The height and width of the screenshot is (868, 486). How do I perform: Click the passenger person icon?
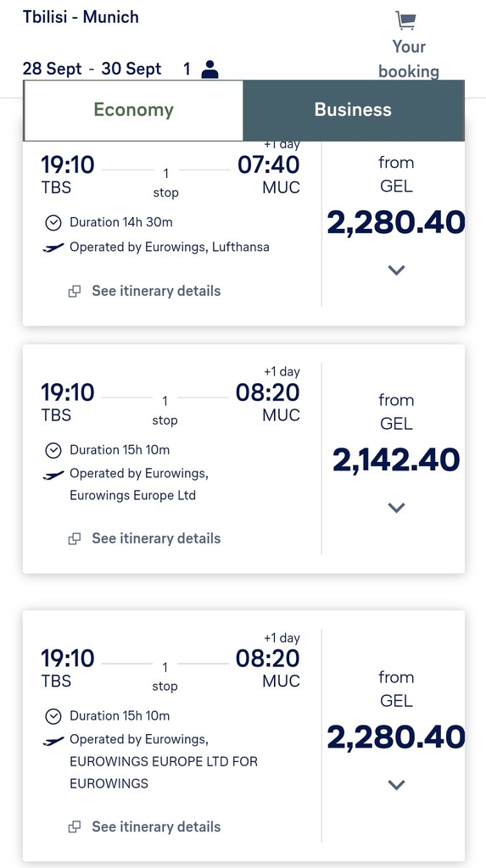pos(209,70)
